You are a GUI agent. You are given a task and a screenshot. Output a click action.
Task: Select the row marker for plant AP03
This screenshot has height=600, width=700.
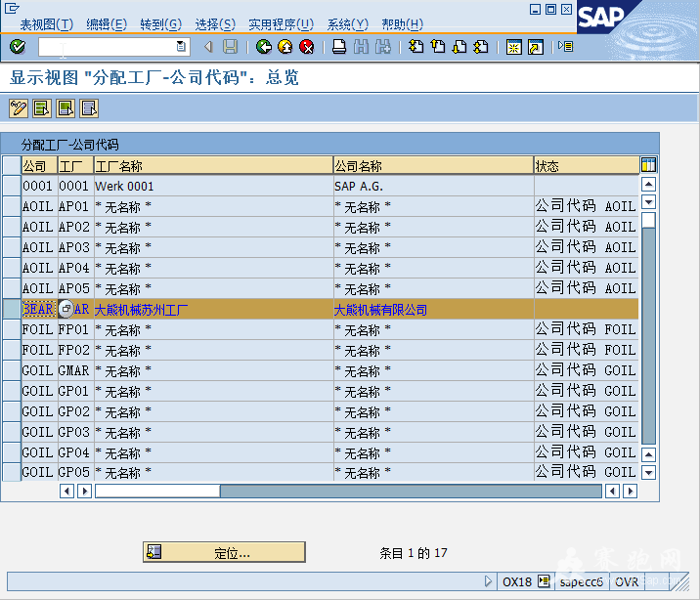pos(12,247)
